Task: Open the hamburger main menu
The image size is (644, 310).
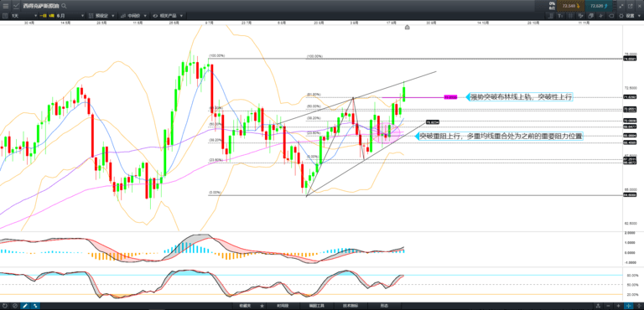Action: [5, 6]
